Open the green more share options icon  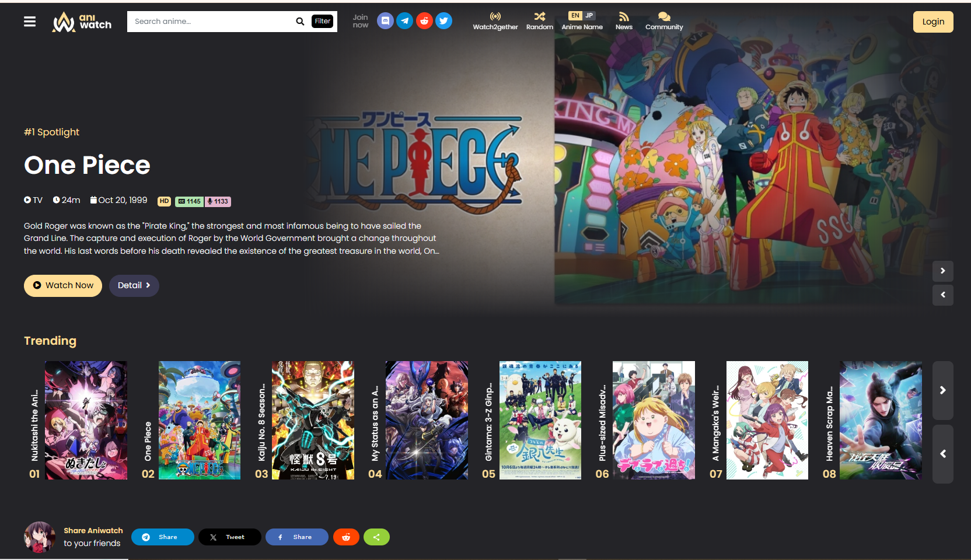[376, 537]
